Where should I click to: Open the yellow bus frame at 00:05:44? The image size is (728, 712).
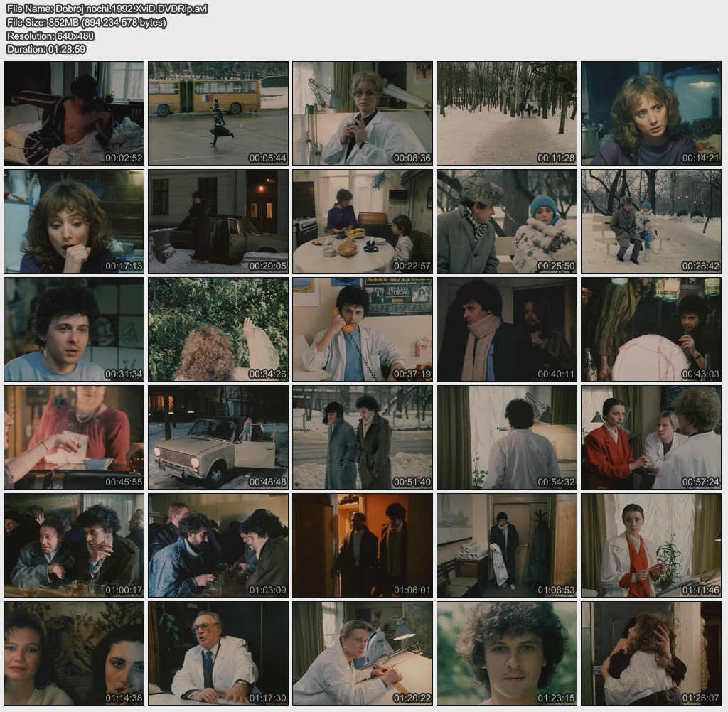(218, 113)
